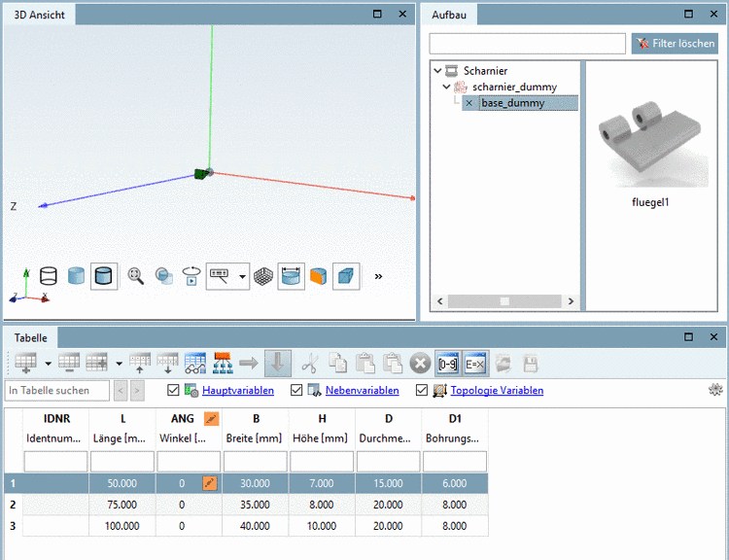Collapse the scharnier_dummy tree node

point(447,87)
